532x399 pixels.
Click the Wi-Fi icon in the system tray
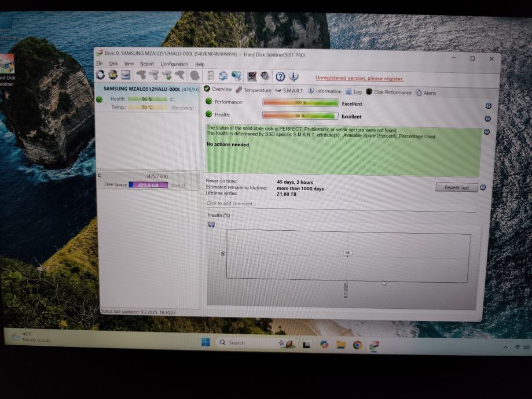point(518,348)
